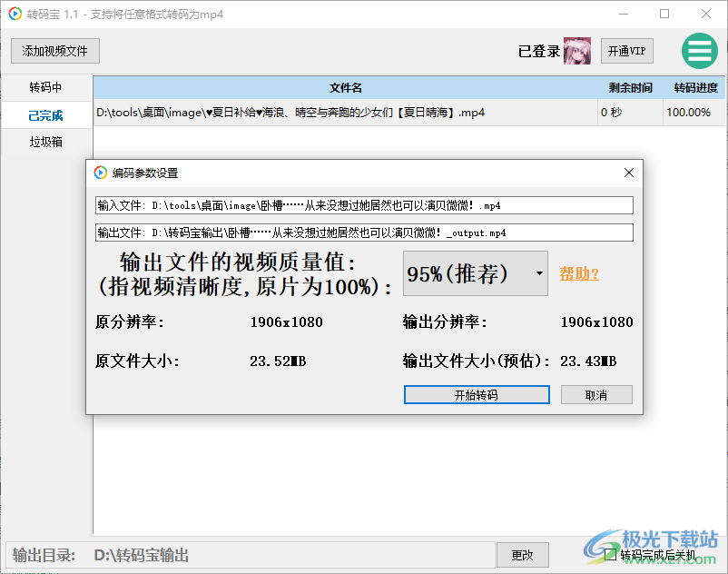Click 开通VIP button
The height and width of the screenshot is (574, 728).
point(626,51)
